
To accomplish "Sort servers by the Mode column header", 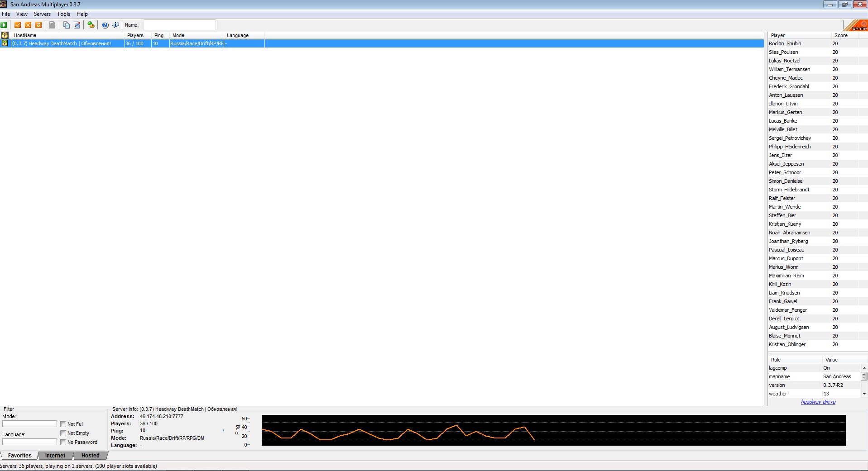I will tap(197, 35).
